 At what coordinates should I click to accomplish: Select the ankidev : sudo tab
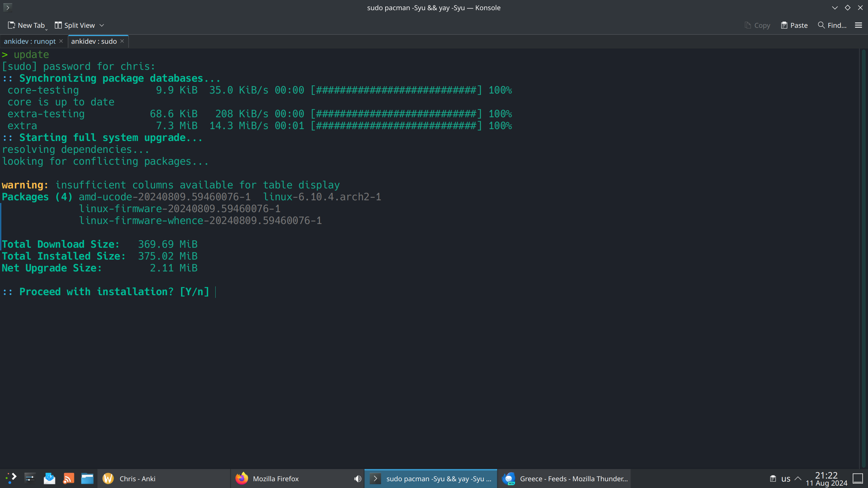[x=94, y=41]
